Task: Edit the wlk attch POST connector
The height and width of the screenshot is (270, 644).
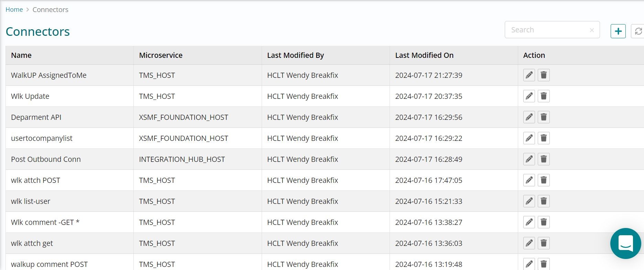Action: (x=529, y=180)
